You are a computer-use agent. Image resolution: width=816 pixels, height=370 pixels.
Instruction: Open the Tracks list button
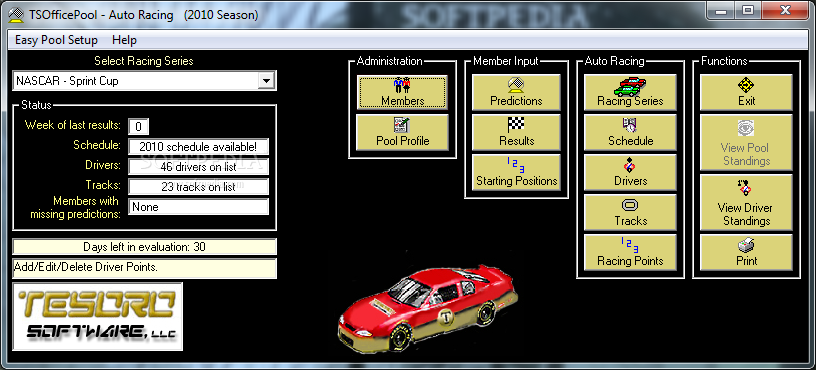pos(630,212)
